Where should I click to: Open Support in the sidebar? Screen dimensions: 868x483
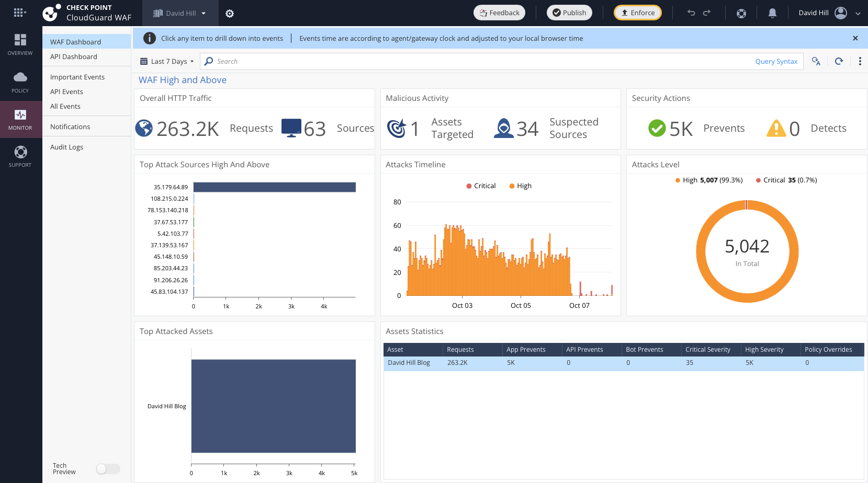click(20, 156)
